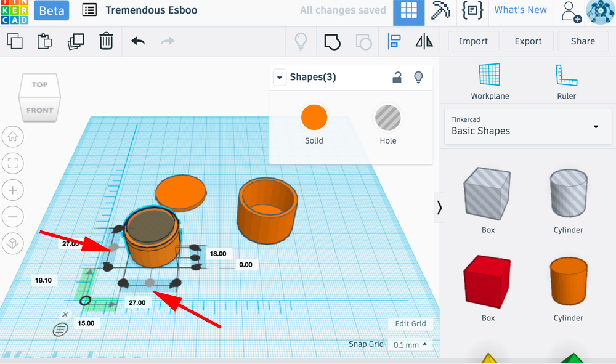Pick the striped hole Box shape

click(x=487, y=194)
